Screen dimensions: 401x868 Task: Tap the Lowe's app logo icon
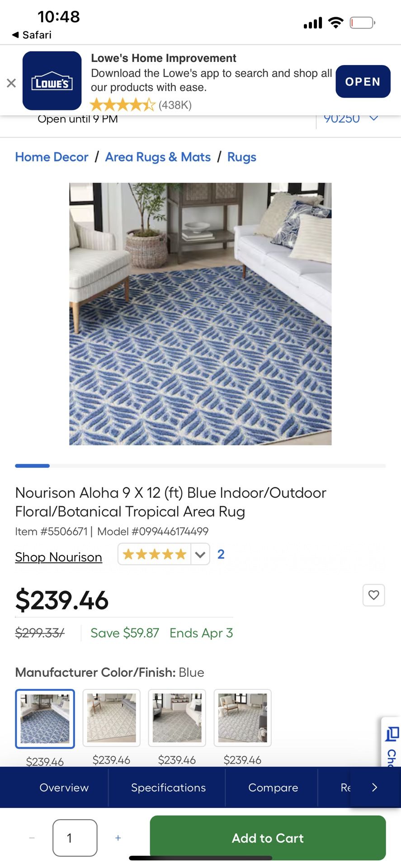click(x=52, y=80)
